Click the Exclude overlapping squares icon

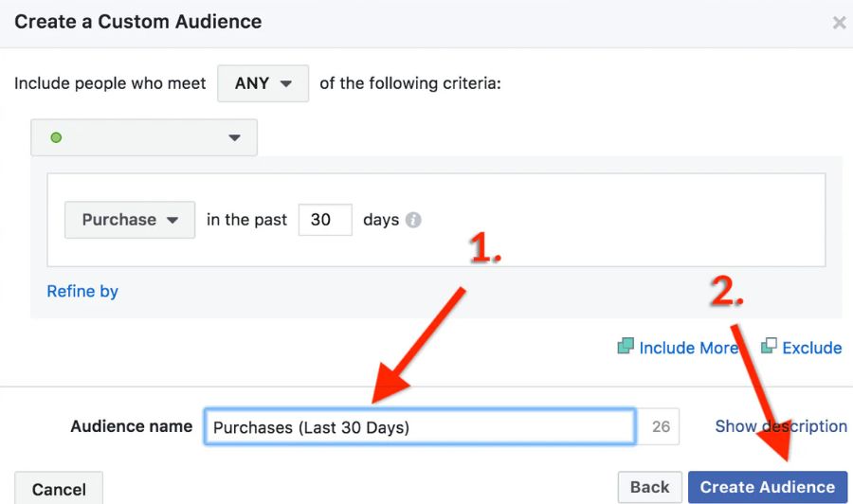(x=769, y=345)
